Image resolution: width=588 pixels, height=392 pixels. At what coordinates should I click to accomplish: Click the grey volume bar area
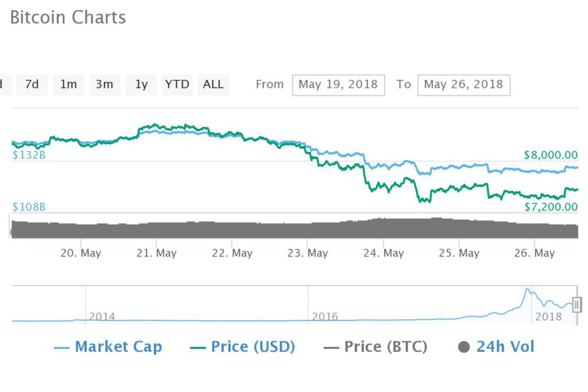point(295,228)
